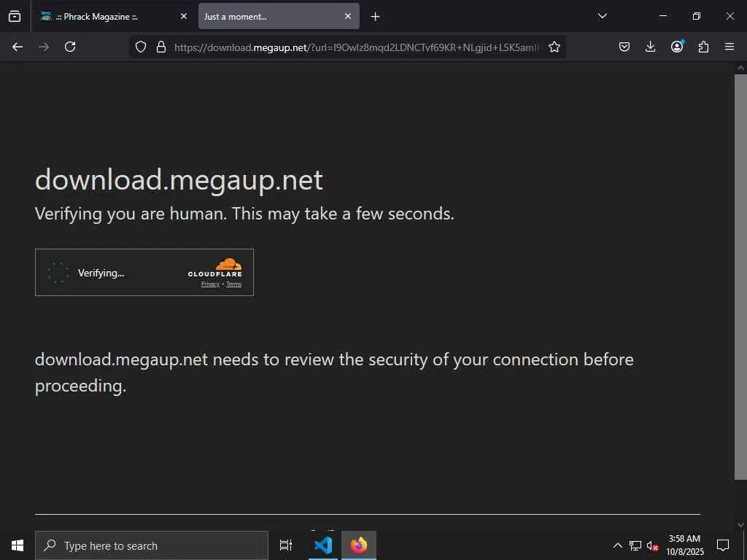
Task: Open a new tab with plus button
Action: pyautogui.click(x=376, y=17)
